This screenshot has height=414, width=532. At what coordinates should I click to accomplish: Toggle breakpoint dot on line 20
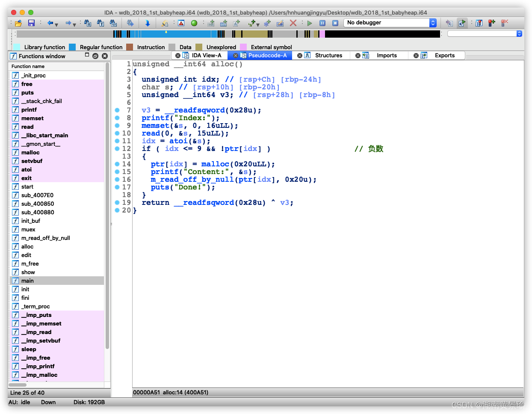117,210
